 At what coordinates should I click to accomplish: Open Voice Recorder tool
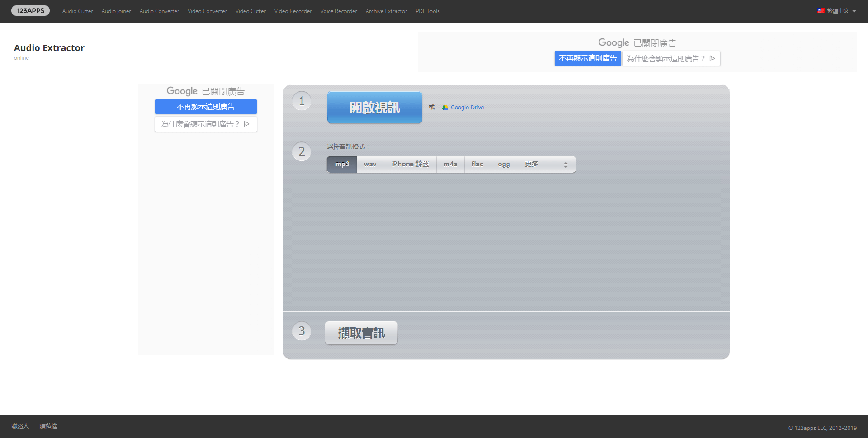tap(339, 11)
